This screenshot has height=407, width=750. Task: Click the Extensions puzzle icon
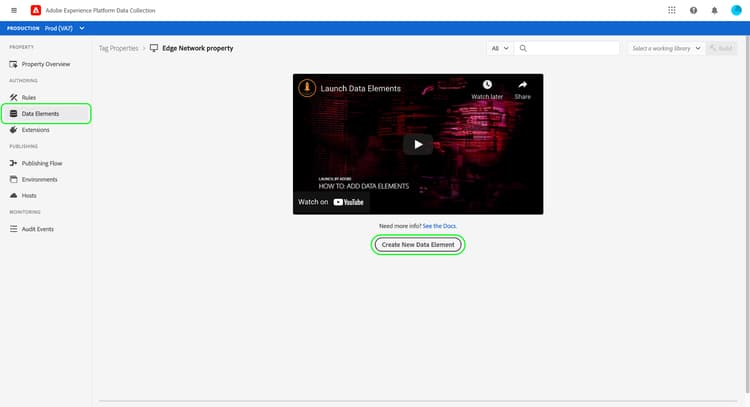(x=13, y=130)
